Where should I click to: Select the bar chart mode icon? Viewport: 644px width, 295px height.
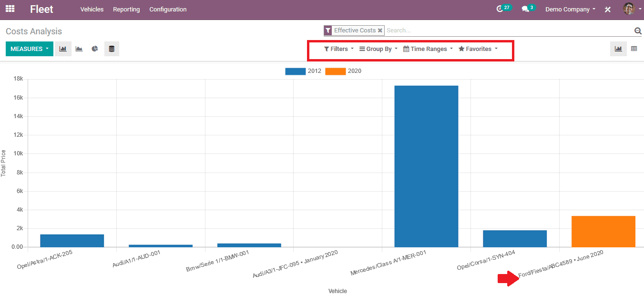(63, 49)
